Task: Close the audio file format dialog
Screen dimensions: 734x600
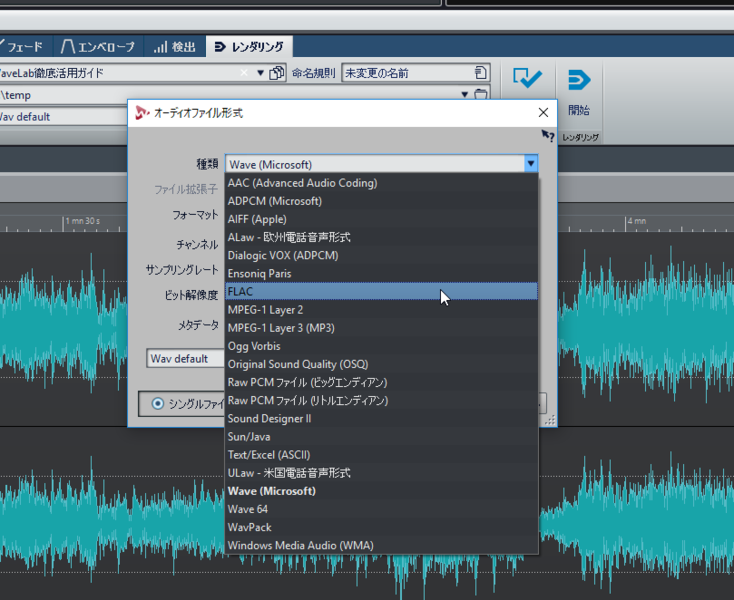Action: (x=543, y=112)
